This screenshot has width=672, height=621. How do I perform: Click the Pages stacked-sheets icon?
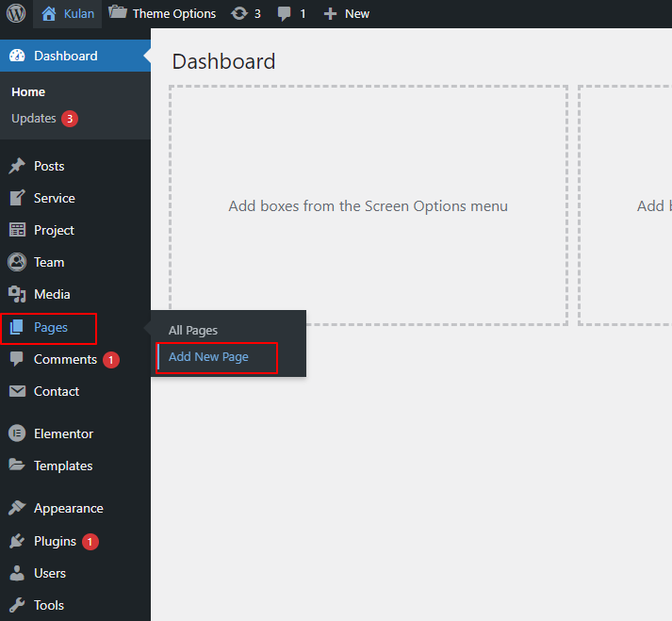pyautogui.click(x=16, y=327)
